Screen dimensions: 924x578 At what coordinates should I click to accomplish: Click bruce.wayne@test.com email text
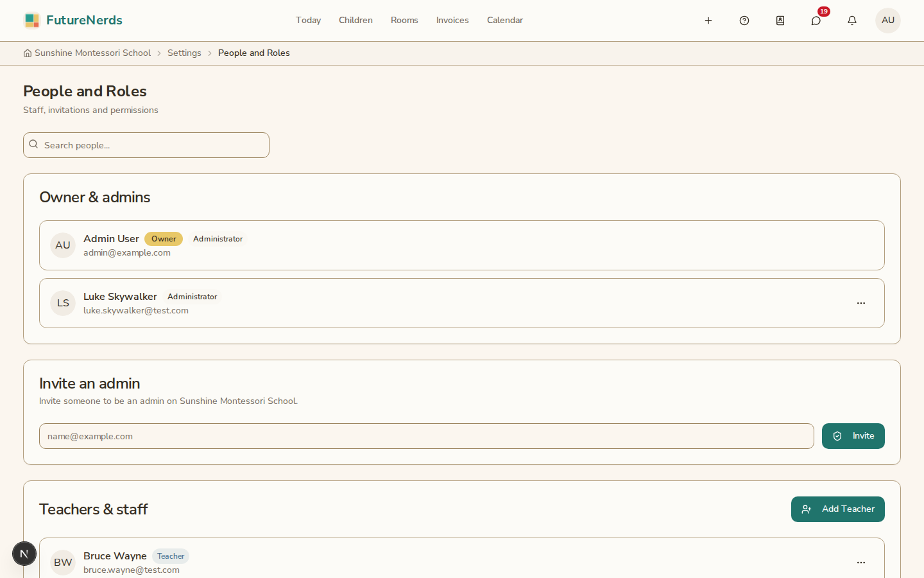(132, 570)
